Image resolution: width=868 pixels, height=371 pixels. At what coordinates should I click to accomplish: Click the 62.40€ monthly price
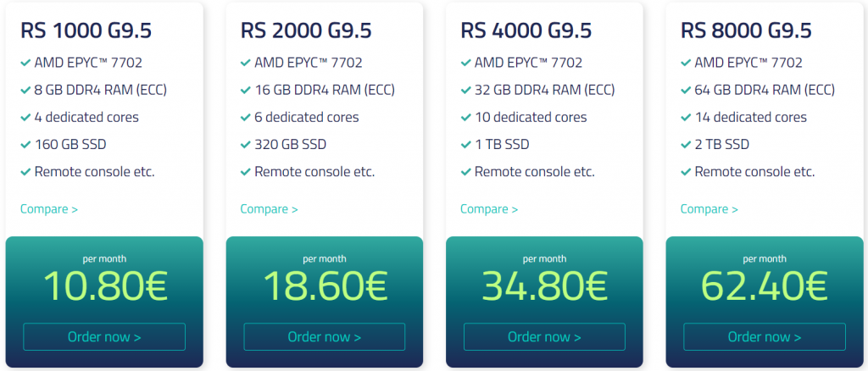[765, 286]
